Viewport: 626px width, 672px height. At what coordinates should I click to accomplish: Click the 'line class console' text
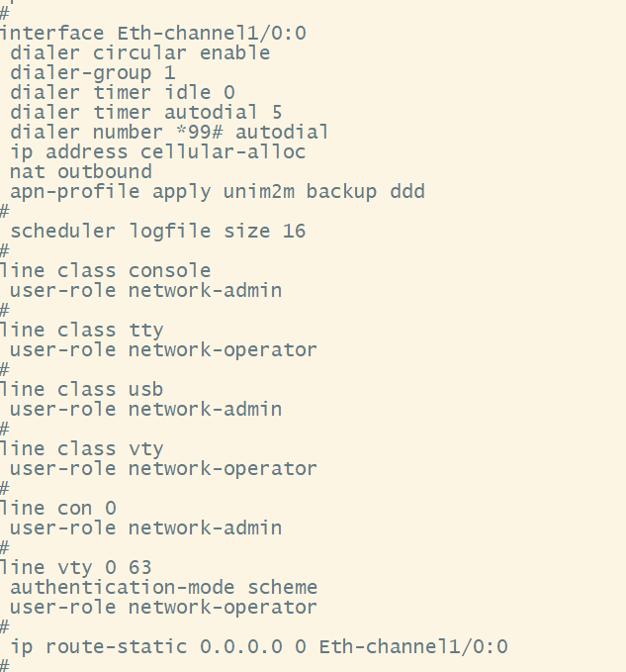(106, 271)
